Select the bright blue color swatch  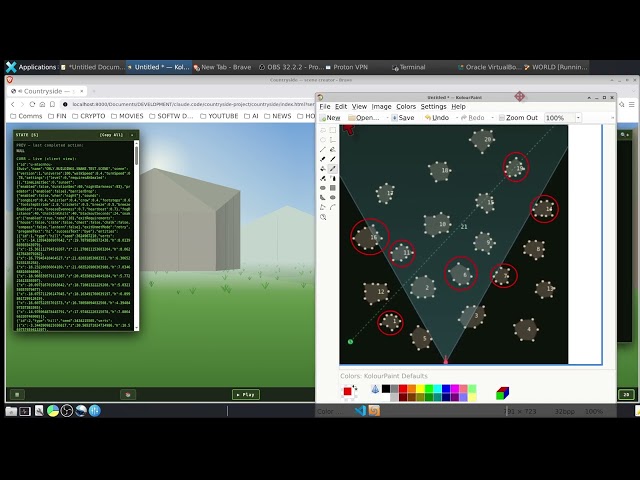point(446,389)
